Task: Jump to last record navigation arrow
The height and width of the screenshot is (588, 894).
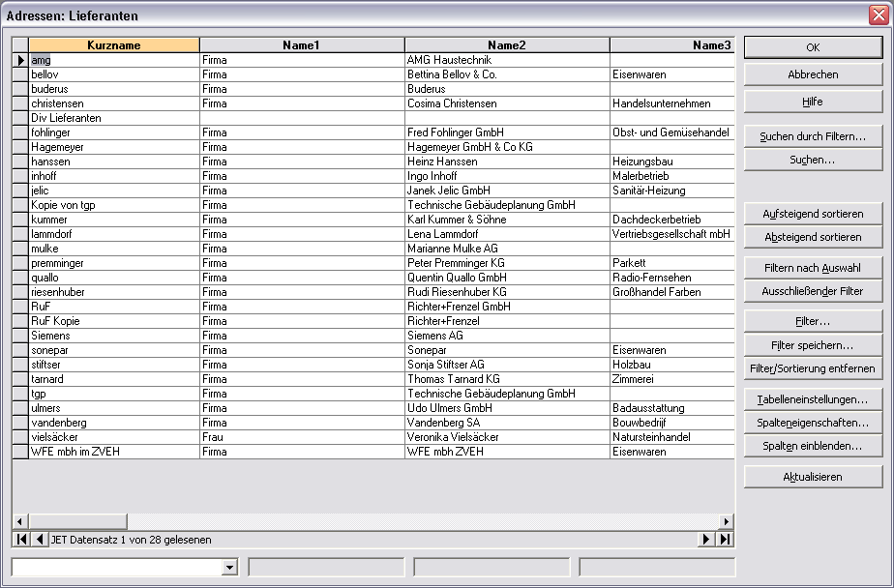Action: tap(725, 539)
